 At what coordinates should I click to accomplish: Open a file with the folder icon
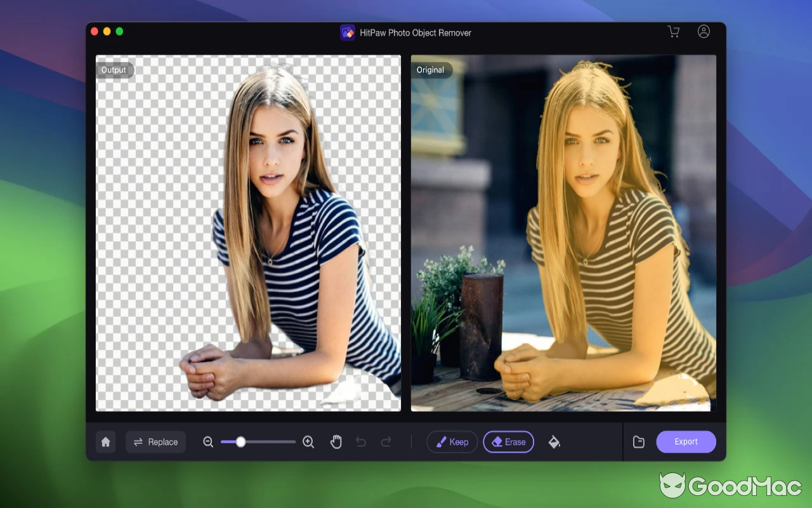pos(639,441)
